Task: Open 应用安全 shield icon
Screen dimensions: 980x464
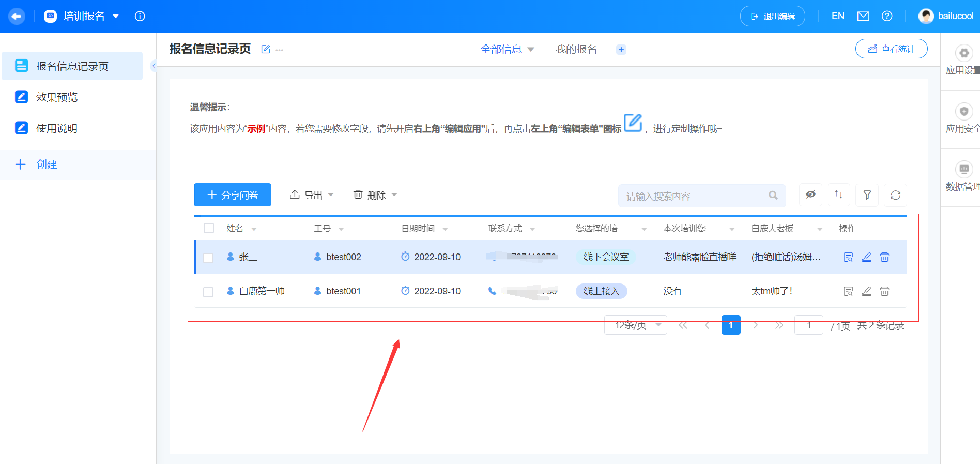Action: [964, 111]
